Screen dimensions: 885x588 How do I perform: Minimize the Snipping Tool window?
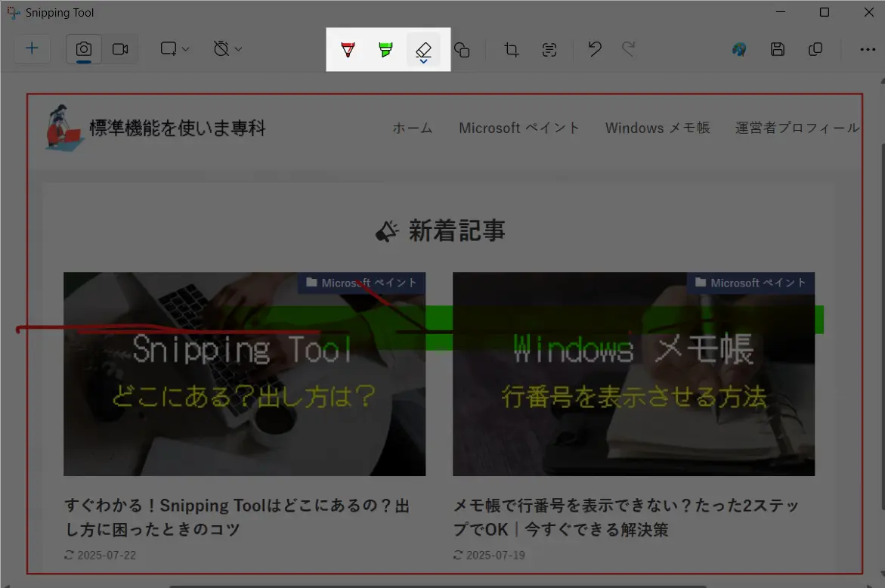(781, 12)
